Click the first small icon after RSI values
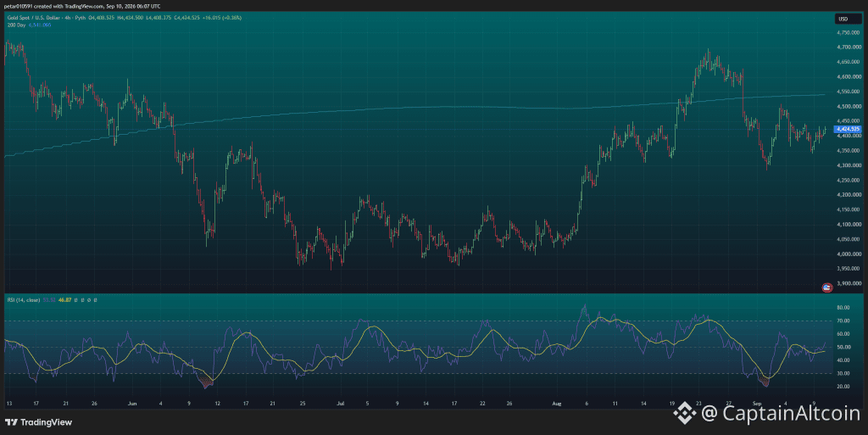The width and height of the screenshot is (868, 435). pos(75,300)
